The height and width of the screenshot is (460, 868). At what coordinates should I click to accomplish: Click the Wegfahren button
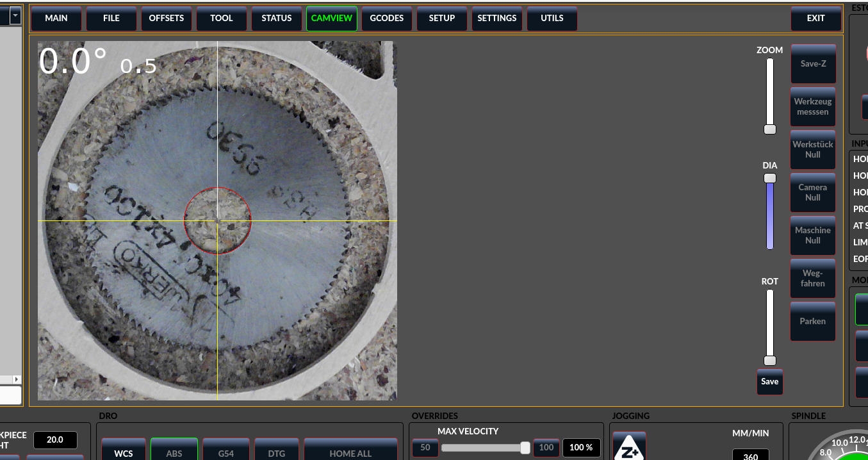tap(813, 278)
